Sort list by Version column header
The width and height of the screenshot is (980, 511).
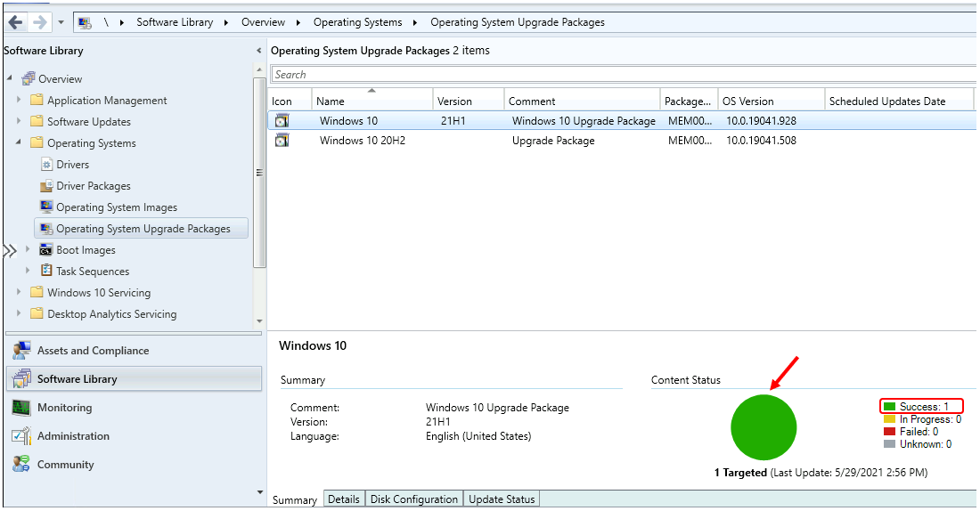point(468,101)
